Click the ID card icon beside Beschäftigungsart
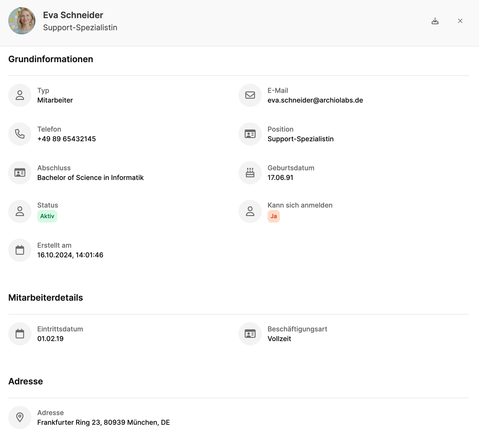 click(250, 334)
